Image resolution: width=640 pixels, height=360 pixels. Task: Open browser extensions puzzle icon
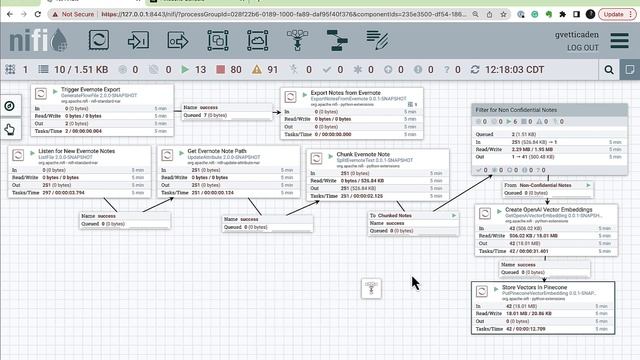click(562, 14)
